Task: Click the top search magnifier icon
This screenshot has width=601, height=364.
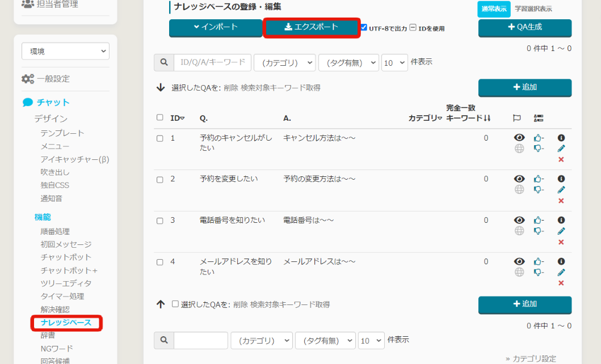Action: 163,62
